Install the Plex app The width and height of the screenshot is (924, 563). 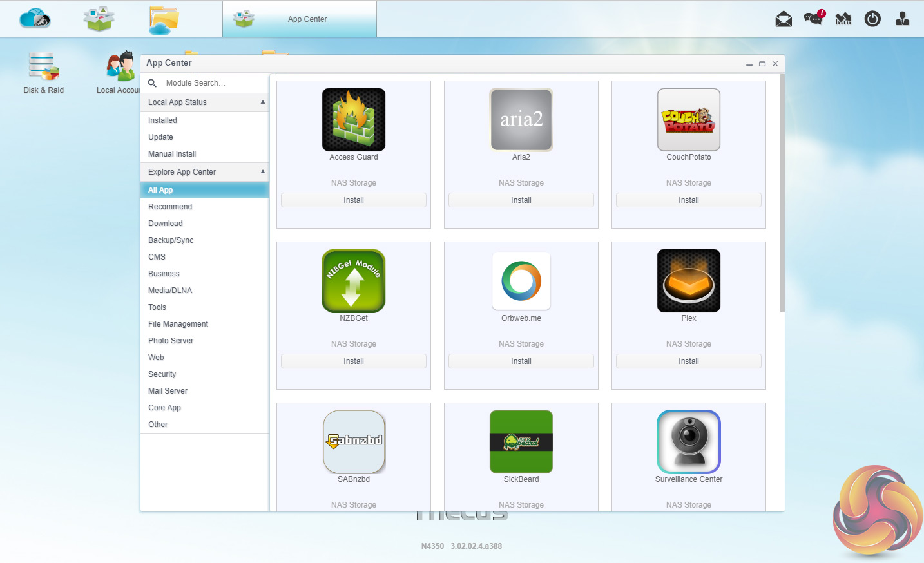pyautogui.click(x=689, y=361)
